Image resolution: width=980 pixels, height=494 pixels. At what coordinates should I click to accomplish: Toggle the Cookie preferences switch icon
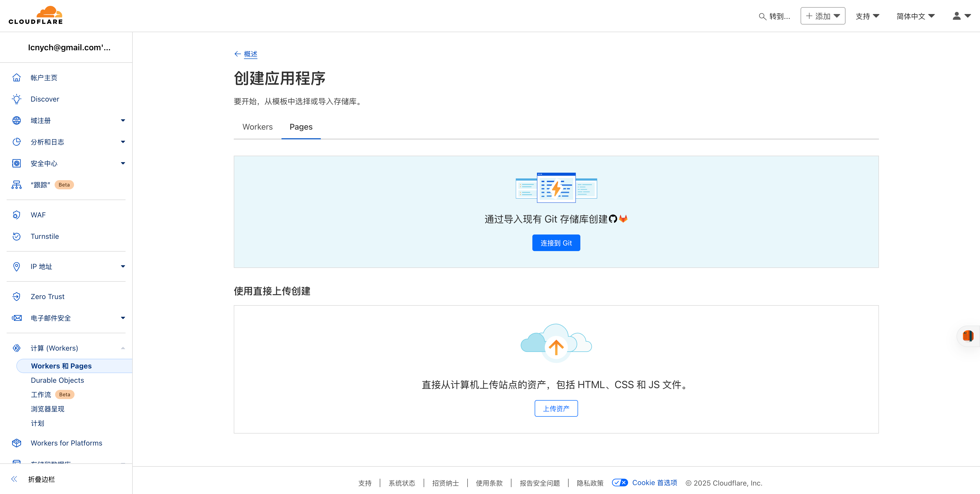(620, 483)
